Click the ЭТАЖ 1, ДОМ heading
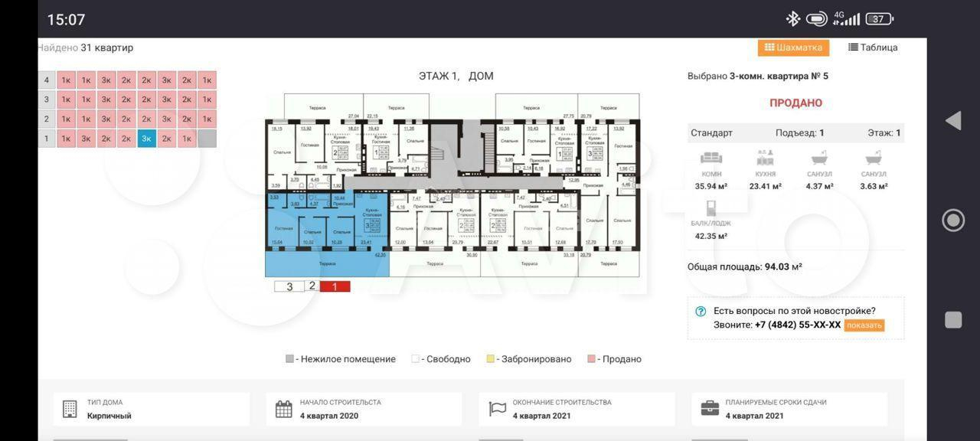The height and width of the screenshot is (441, 980). point(456,76)
